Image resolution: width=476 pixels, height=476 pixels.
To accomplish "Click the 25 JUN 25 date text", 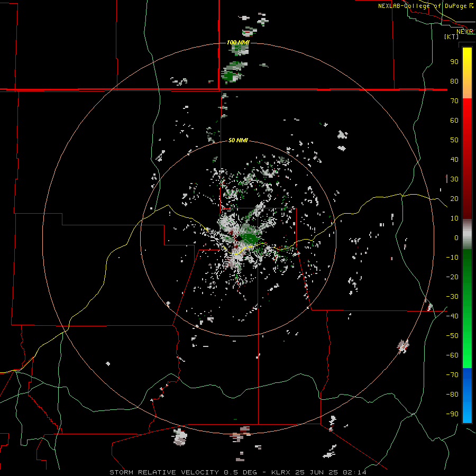I will [317, 472].
